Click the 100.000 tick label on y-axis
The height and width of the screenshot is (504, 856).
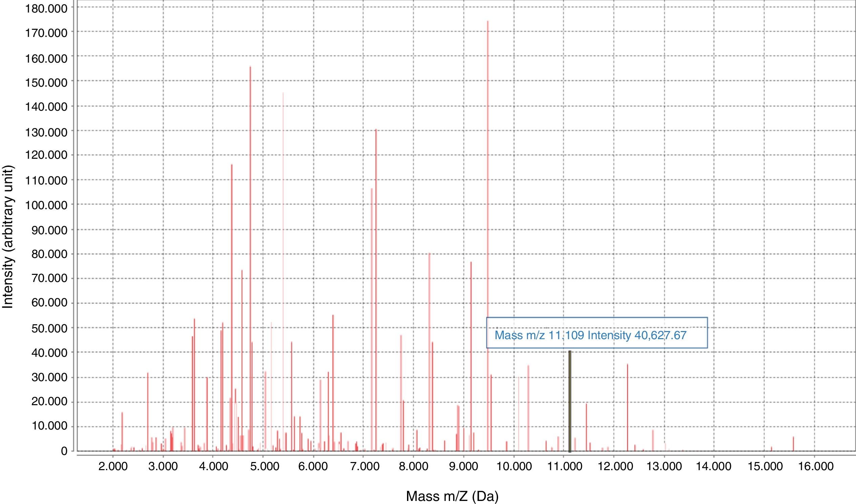point(46,205)
